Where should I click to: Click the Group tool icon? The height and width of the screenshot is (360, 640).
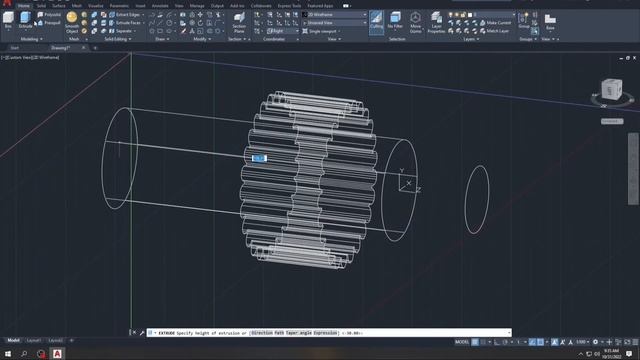coord(524,20)
